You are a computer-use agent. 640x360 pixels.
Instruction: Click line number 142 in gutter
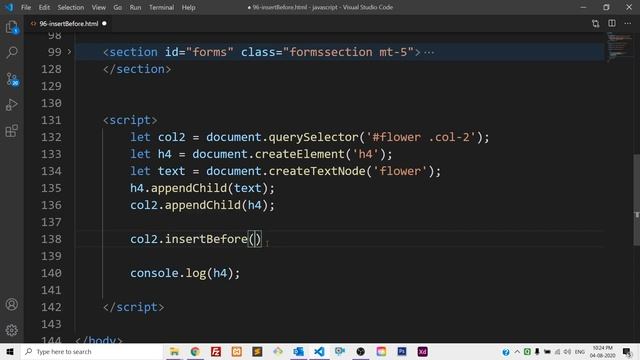[x=51, y=307]
